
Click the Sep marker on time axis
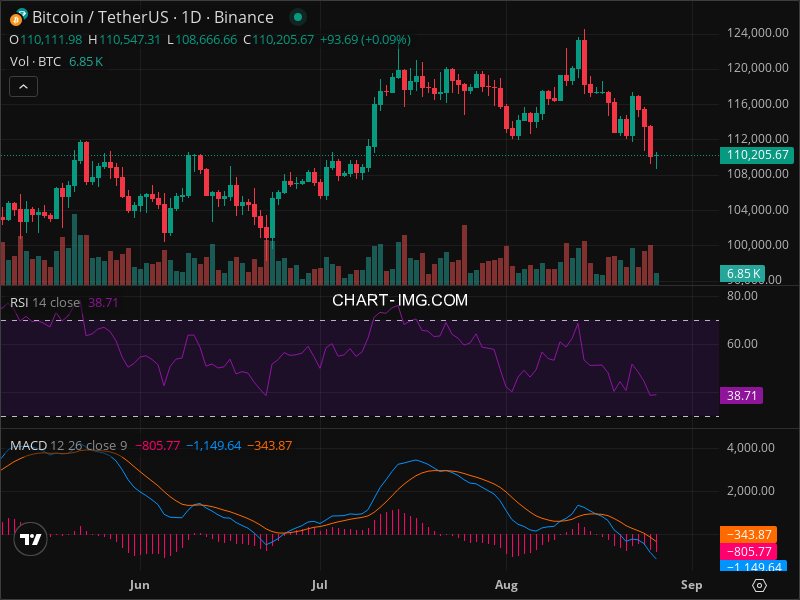pyautogui.click(x=691, y=584)
